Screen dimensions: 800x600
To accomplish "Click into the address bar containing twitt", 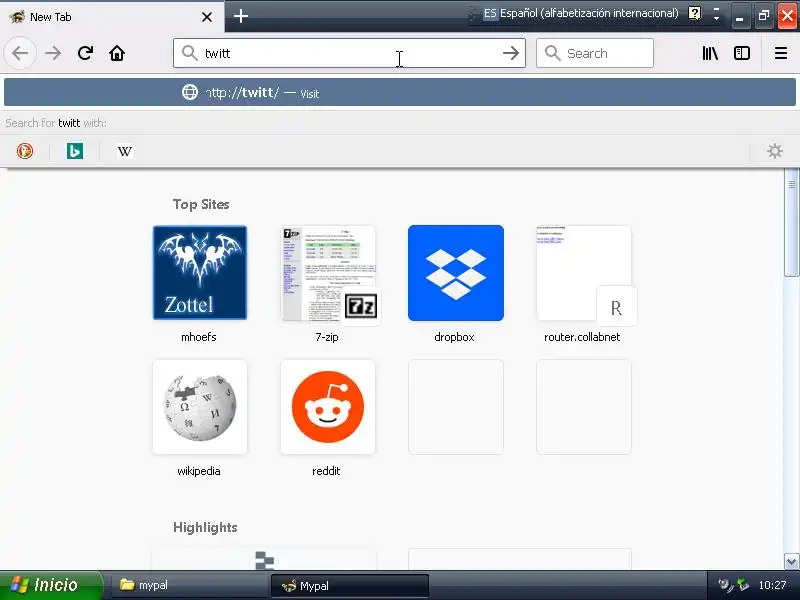I will pyautogui.click(x=349, y=53).
